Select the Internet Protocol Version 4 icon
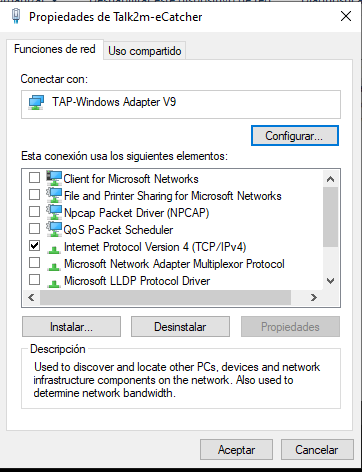The height and width of the screenshot is (472, 362). (x=54, y=249)
